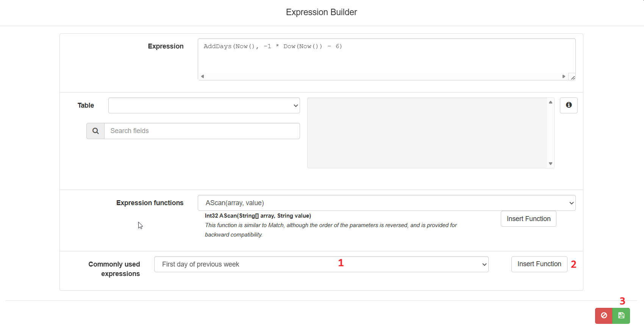Click the info icon button beside the fields list
Screen dimensions: 644x331
(569, 105)
